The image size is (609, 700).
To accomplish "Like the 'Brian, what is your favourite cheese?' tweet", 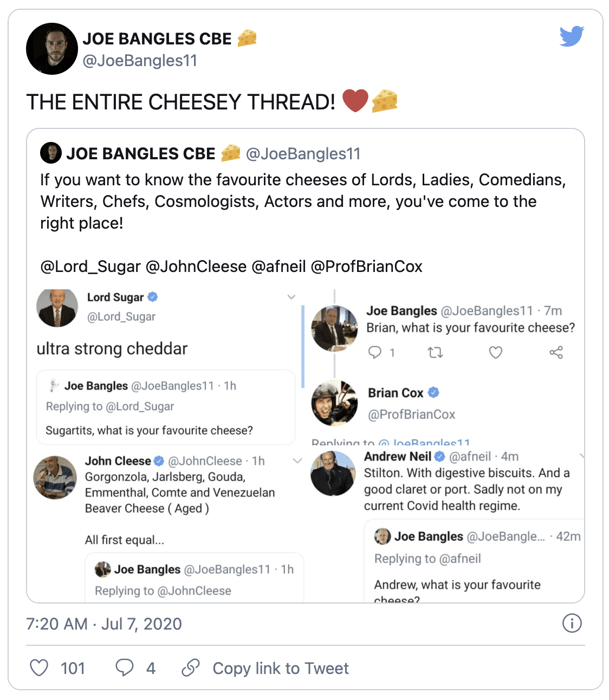I will click(495, 353).
